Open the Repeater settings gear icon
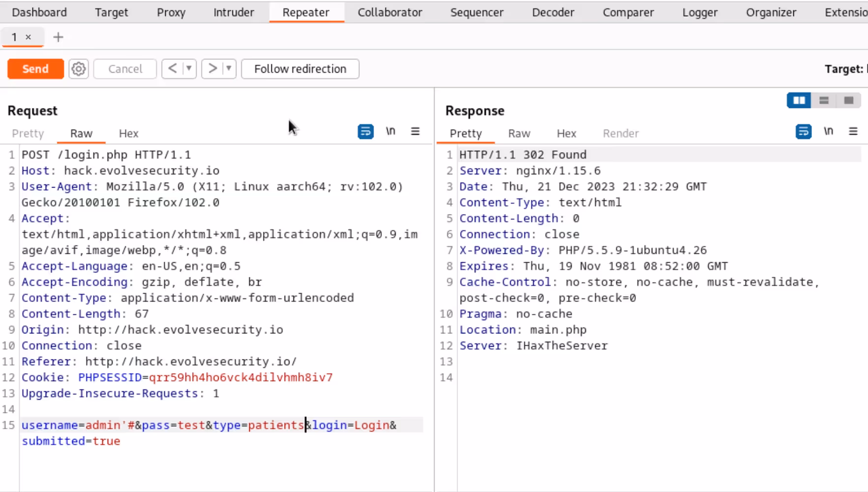Viewport: 868px width, 492px height. [78, 69]
